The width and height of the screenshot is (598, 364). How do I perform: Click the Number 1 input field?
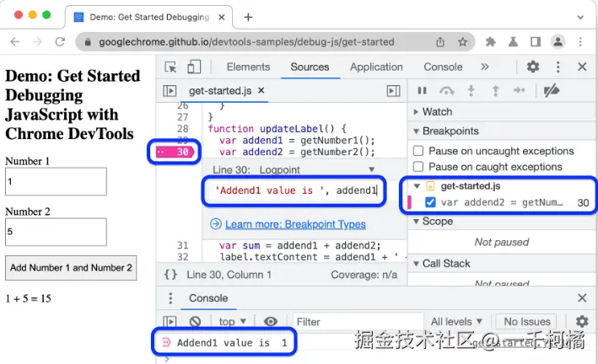pyautogui.click(x=56, y=181)
